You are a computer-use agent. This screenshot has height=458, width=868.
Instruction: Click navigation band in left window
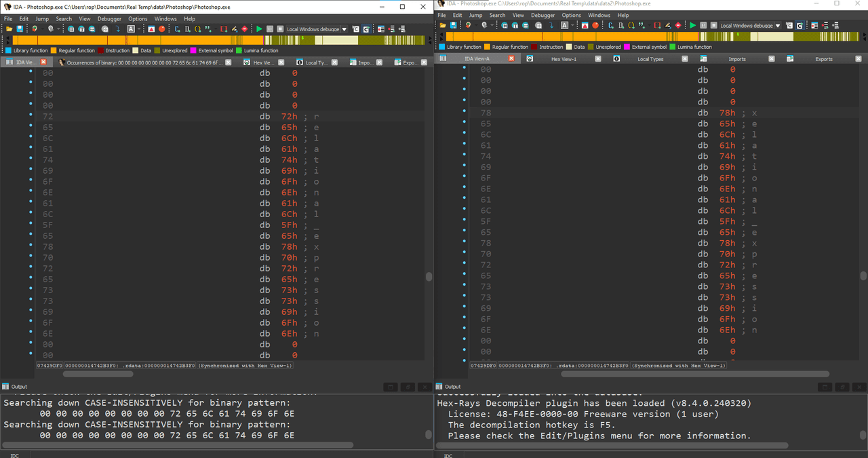click(x=218, y=40)
